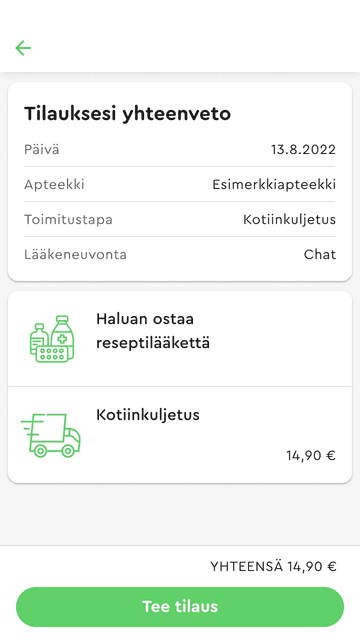
Task: Select the prescription medicine card
Action: pos(180,339)
